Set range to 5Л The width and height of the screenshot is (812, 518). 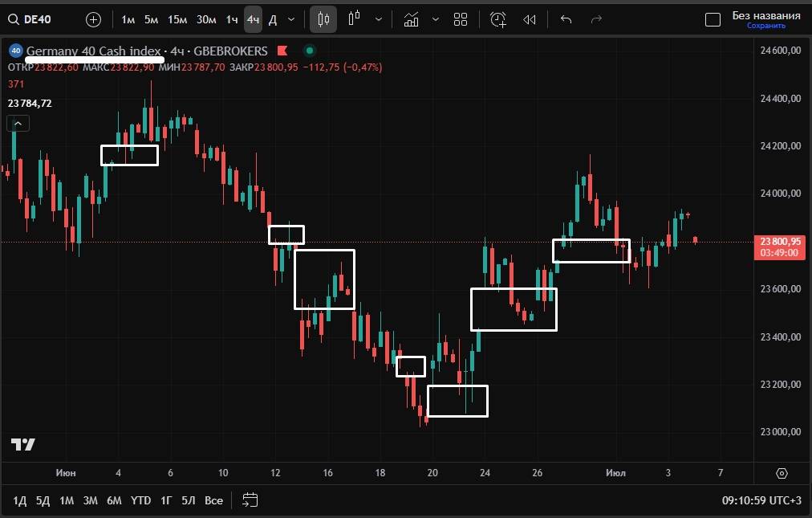[x=189, y=500]
